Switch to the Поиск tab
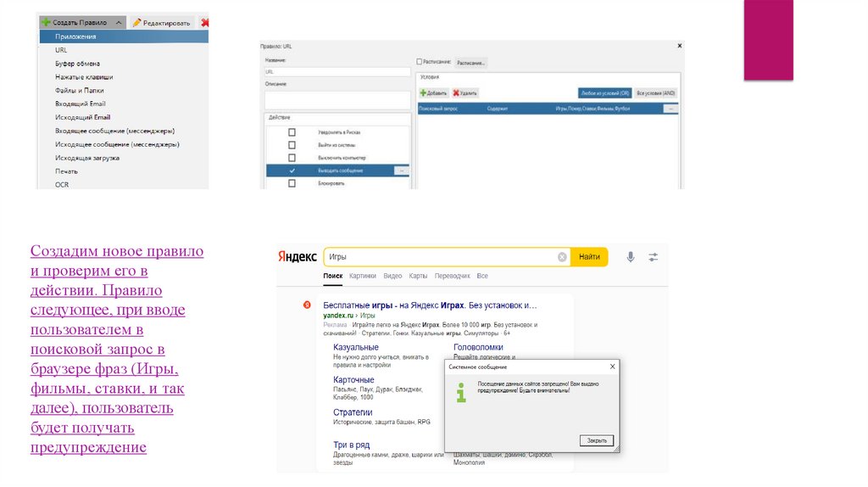The width and height of the screenshot is (868, 487). pyautogui.click(x=332, y=276)
